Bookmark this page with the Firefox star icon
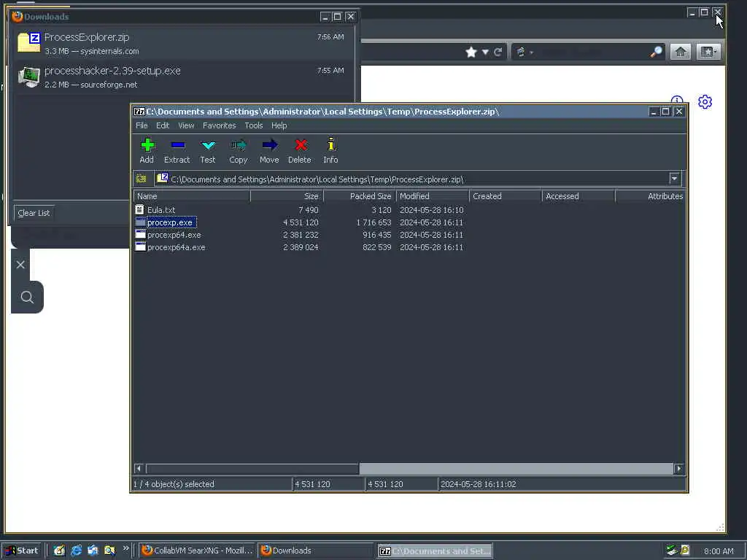The height and width of the screenshot is (560, 747). 471,52
